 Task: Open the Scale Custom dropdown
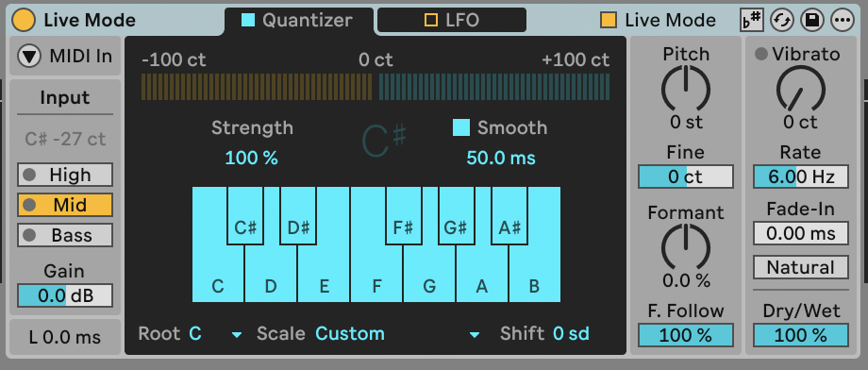tap(396, 334)
